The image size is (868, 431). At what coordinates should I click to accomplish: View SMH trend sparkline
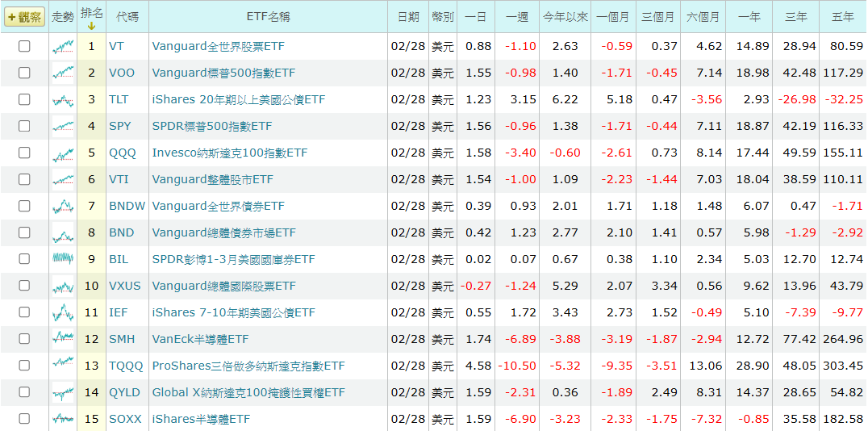[x=63, y=338]
